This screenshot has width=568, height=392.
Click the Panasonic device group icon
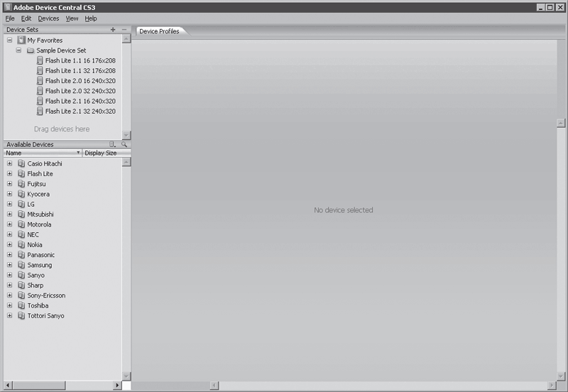[21, 255]
